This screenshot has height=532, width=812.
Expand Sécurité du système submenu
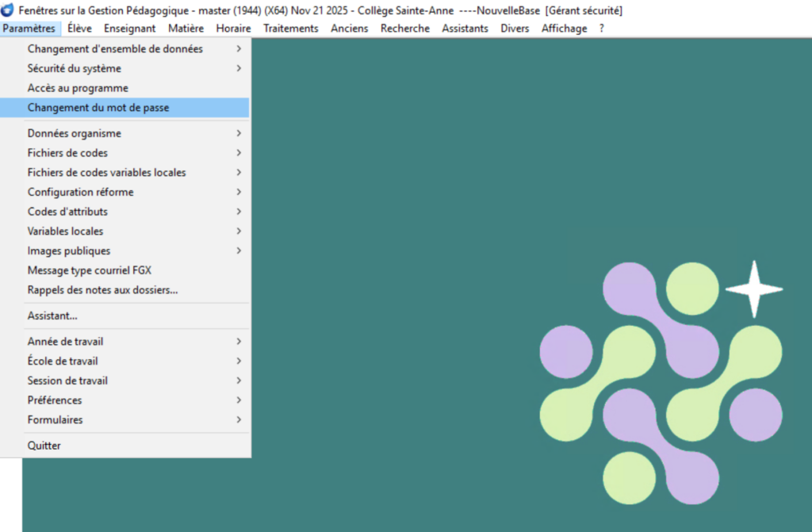tap(75, 68)
